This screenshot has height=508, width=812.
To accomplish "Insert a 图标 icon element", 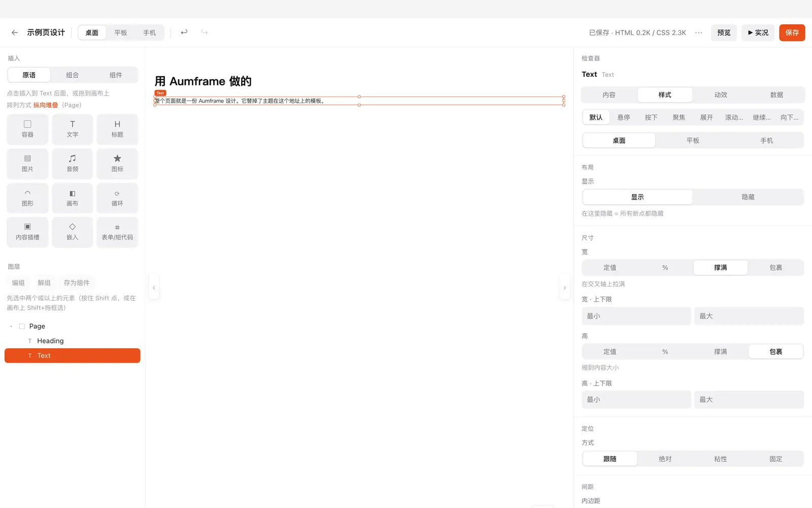I will [117, 164].
